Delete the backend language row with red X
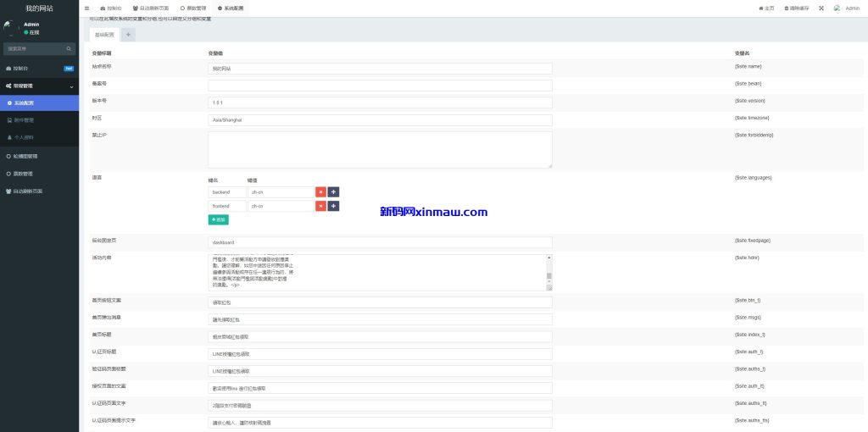This screenshot has width=868, height=432. tap(320, 192)
